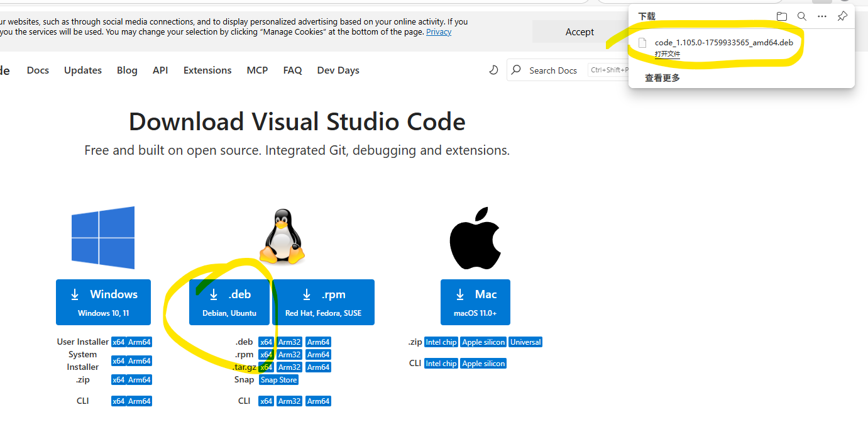Select MCP in the top navigation
Image resolution: width=868 pixels, height=446 pixels.
257,70
